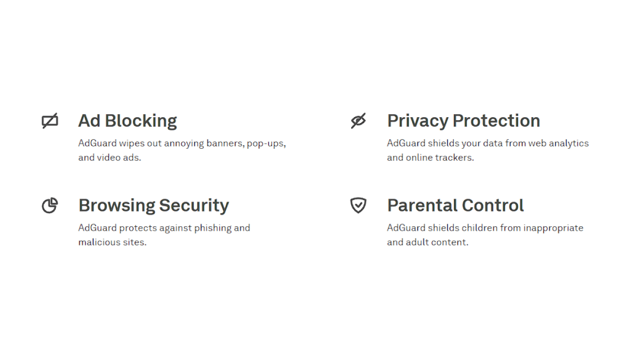Click the line "AdGuard protects against phishing and"
The height and width of the screenshot is (362, 644).
tap(164, 228)
